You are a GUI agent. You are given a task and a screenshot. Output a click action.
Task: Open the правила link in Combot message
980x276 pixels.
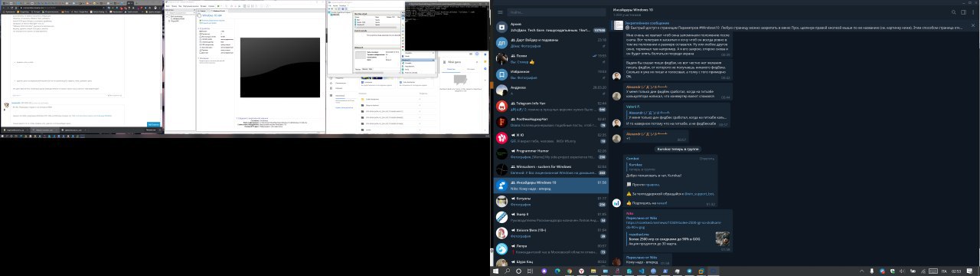coord(653,185)
